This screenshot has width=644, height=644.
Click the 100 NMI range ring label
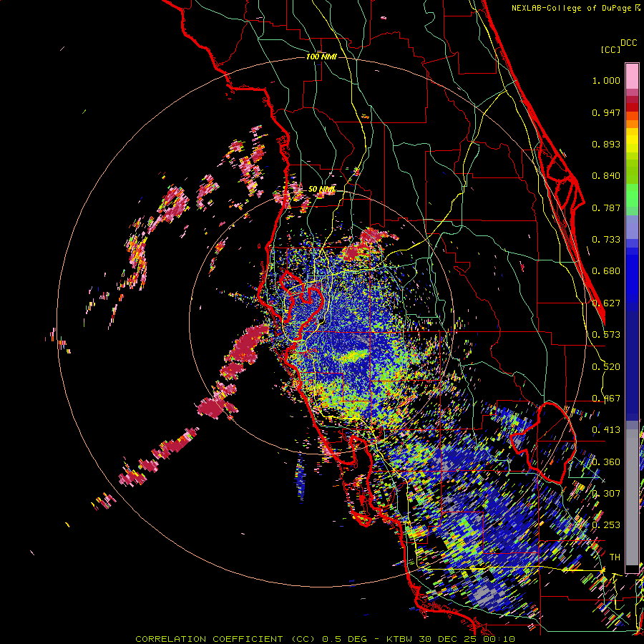click(321, 57)
